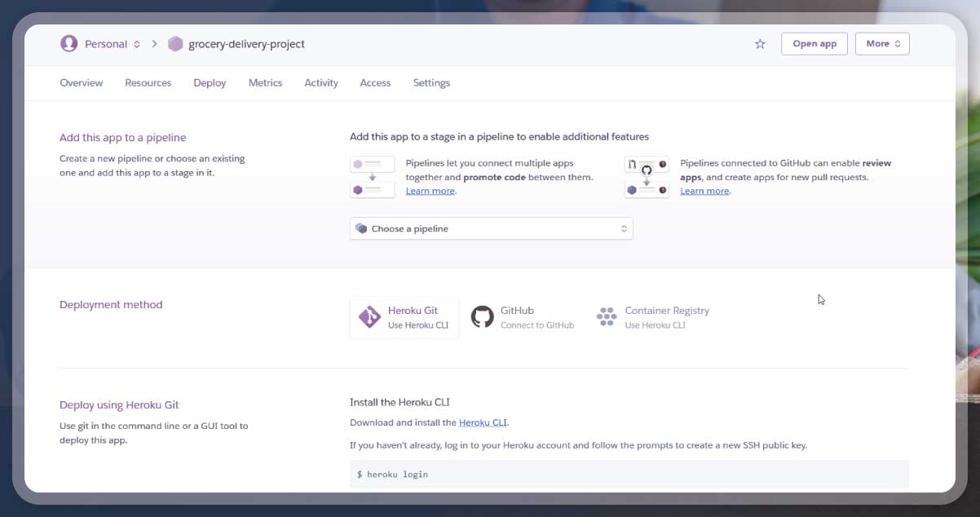
Task: Navigate to the Settings tab
Action: click(x=431, y=82)
